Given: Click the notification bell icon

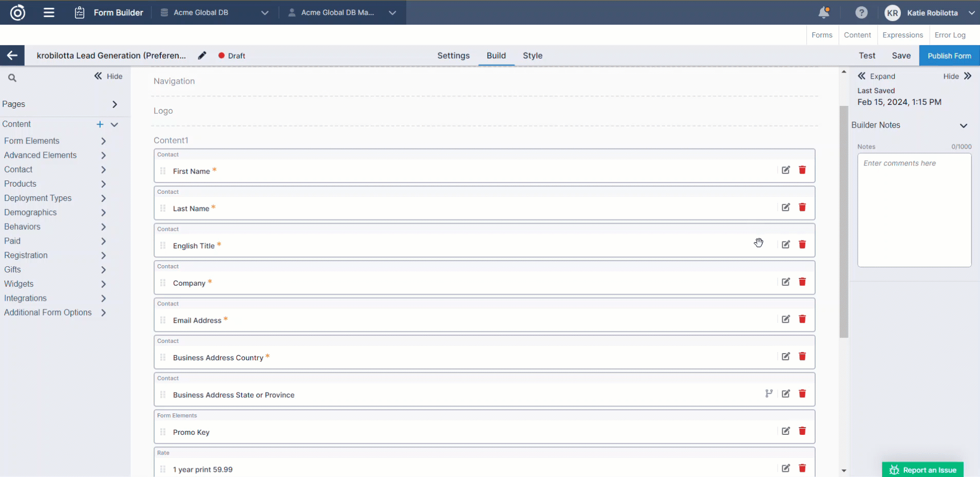Looking at the screenshot, I should 823,12.
